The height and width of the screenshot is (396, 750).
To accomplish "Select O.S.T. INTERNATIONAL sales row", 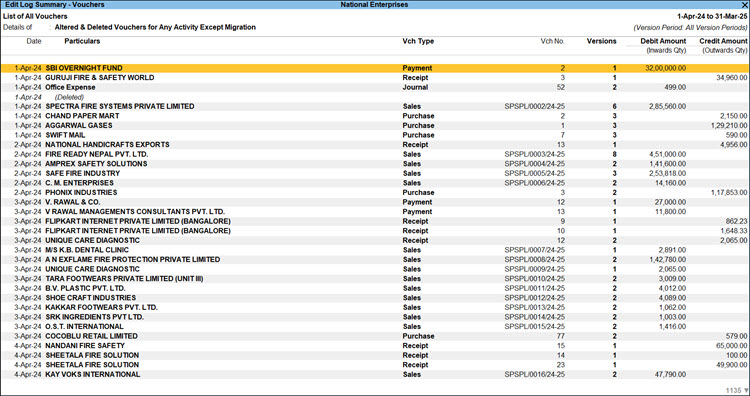I will click(375, 327).
